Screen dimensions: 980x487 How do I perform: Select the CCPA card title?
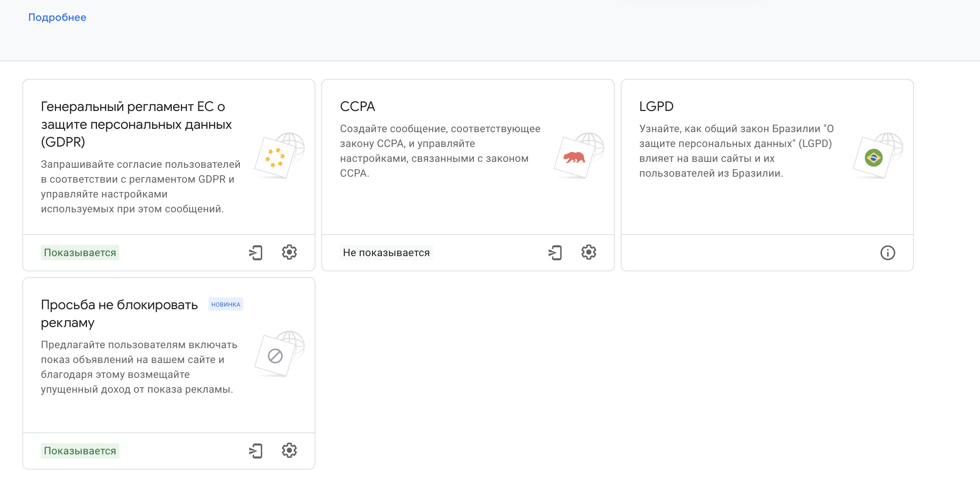tap(357, 107)
